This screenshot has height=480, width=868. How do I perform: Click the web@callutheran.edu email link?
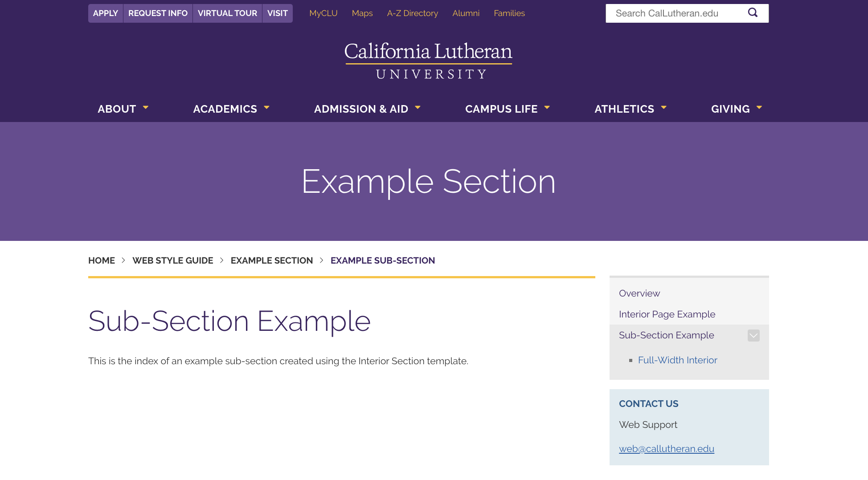(667, 449)
